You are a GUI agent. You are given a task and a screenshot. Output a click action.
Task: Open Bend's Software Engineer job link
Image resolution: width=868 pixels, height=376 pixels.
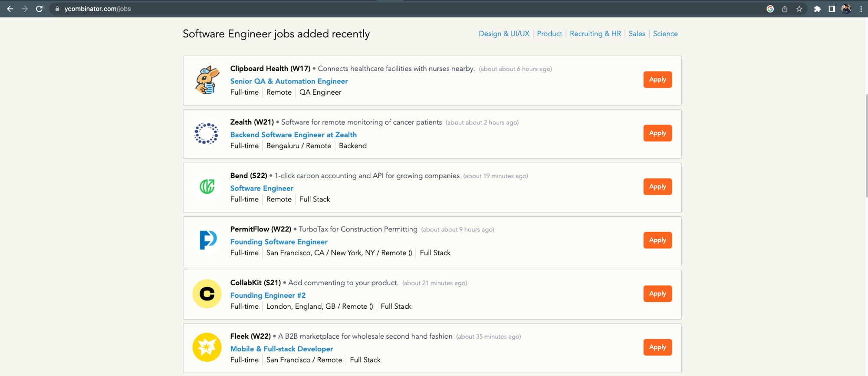tap(262, 188)
